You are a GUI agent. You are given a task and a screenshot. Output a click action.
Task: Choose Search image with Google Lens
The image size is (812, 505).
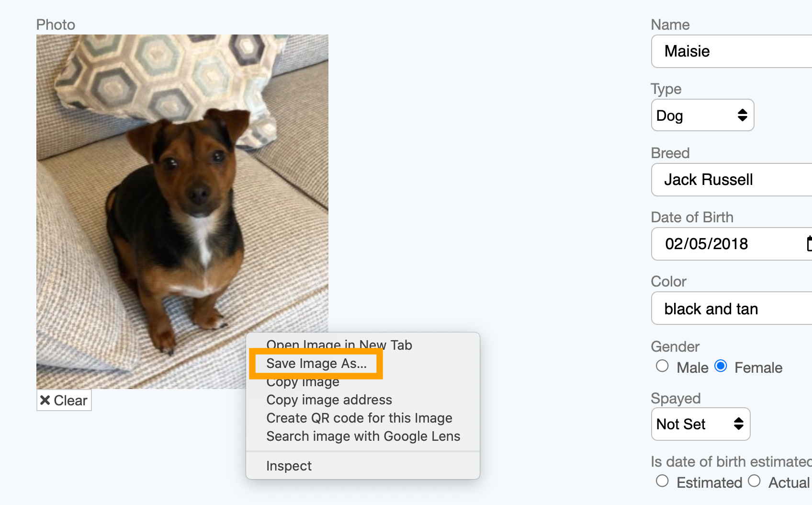[x=363, y=436]
